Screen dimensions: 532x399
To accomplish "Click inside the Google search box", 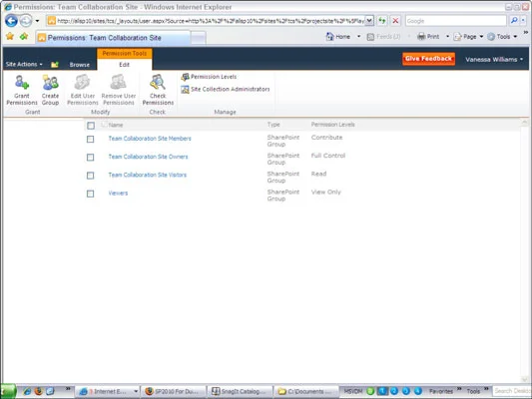I will click(456, 21).
